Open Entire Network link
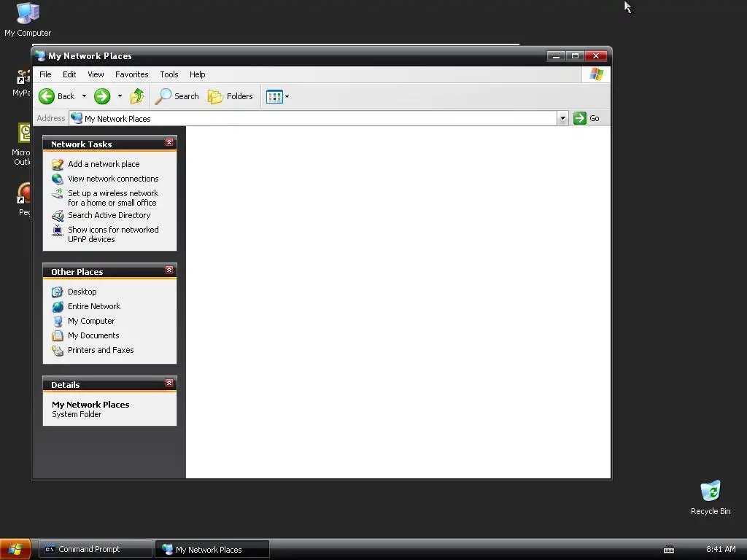Viewport: 747px width, 560px height. 94,306
